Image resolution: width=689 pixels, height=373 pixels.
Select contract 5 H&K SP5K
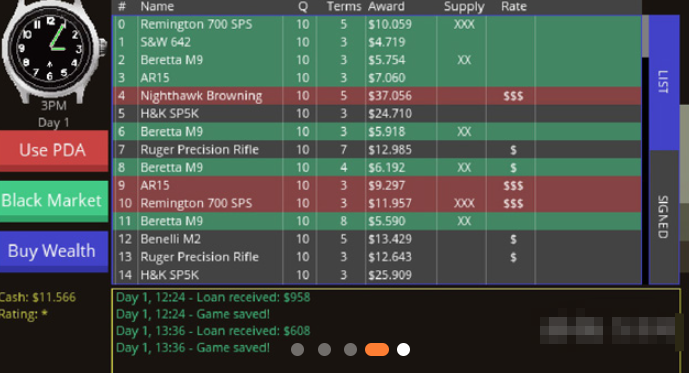(377, 114)
